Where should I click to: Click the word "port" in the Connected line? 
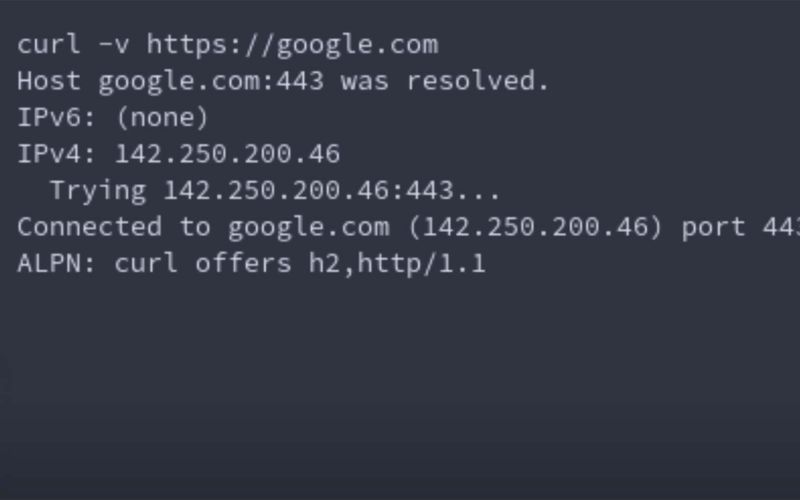point(713,227)
